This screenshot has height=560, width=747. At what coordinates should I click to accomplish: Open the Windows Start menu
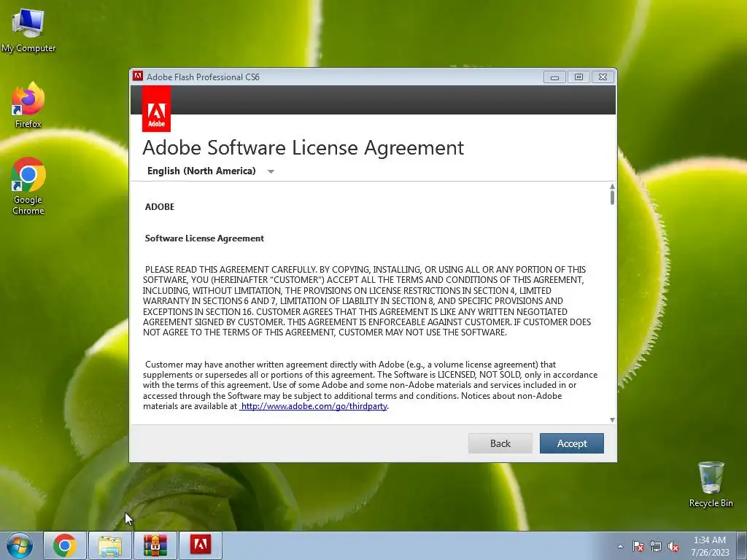coord(20,545)
